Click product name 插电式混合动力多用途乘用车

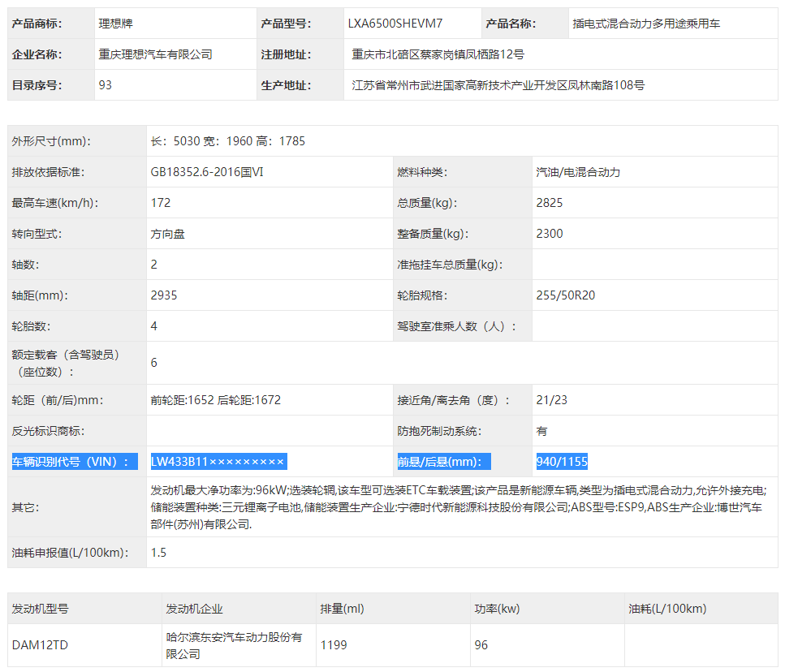click(x=646, y=24)
